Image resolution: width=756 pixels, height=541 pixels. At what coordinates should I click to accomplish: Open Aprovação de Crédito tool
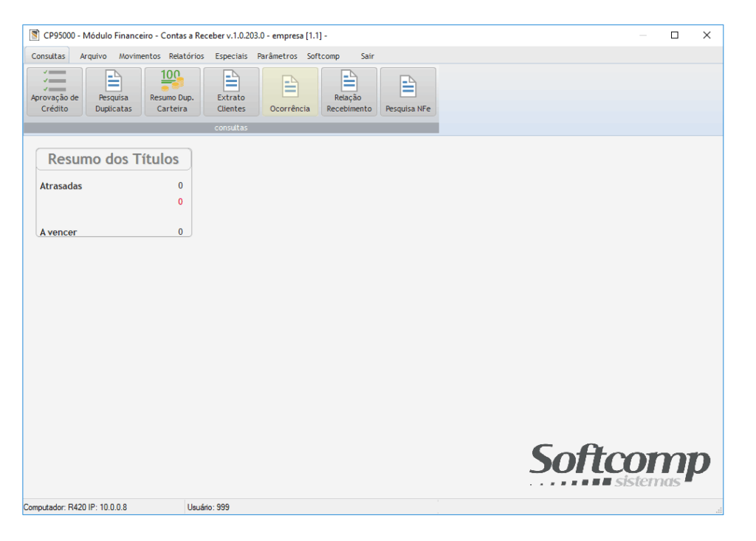tap(55, 92)
